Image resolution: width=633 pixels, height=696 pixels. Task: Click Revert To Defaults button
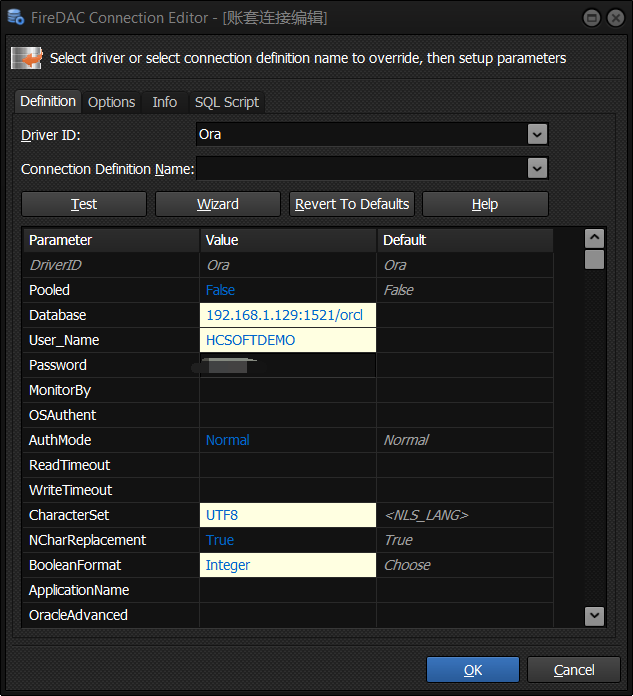[352, 204]
